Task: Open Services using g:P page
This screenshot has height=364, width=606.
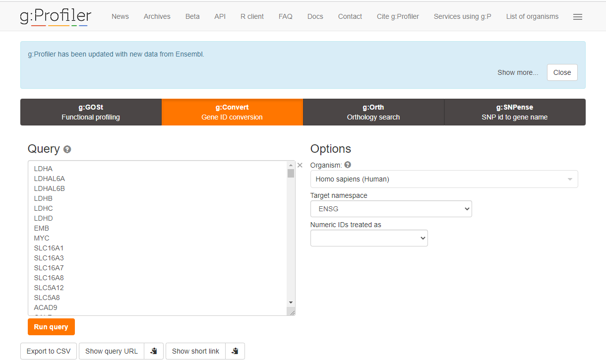Action: tap(463, 16)
